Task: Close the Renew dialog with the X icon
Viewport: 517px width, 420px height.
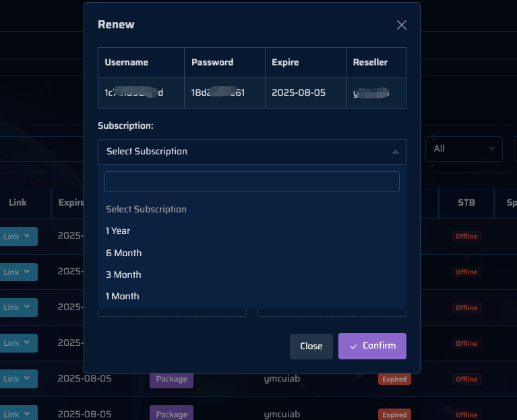Action: point(401,25)
